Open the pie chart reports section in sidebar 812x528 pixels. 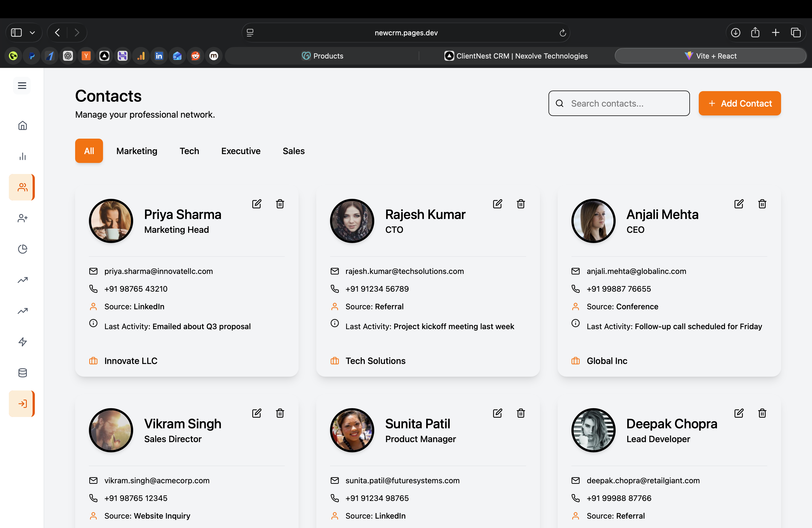[x=22, y=249]
